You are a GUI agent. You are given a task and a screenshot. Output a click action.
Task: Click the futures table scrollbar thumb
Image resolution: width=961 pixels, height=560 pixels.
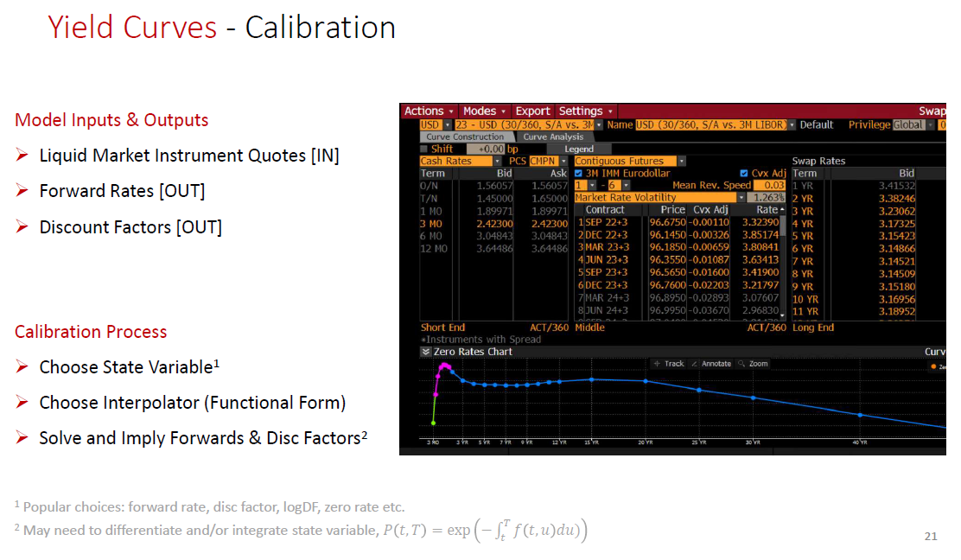783,226
